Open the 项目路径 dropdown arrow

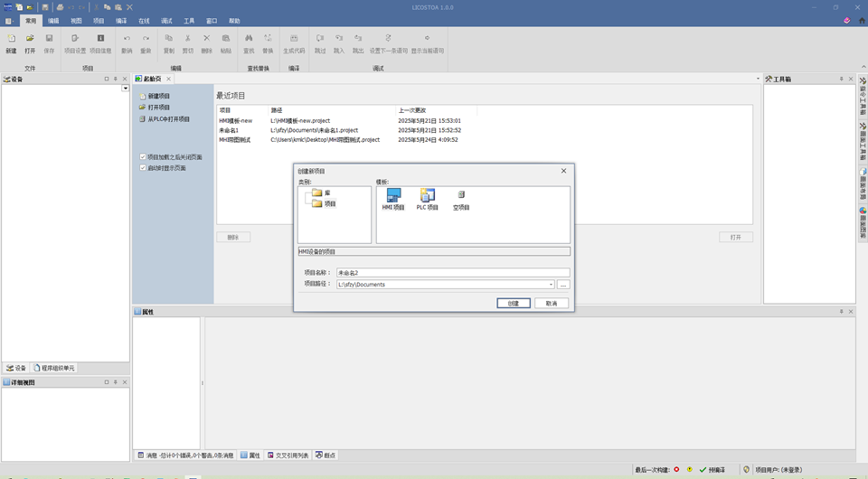point(551,285)
